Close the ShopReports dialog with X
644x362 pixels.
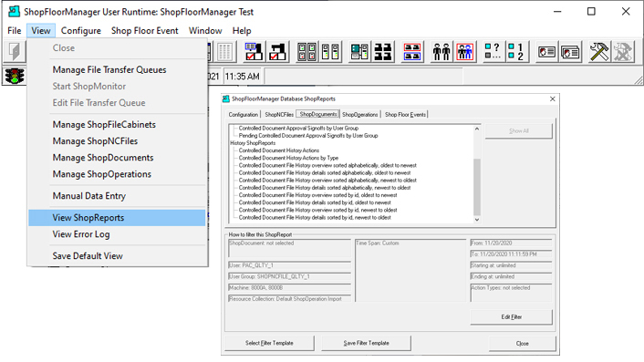pos(553,98)
